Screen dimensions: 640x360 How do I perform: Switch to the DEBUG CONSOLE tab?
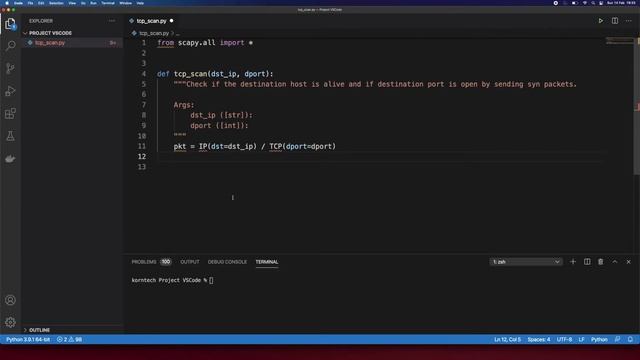(x=227, y=262)
